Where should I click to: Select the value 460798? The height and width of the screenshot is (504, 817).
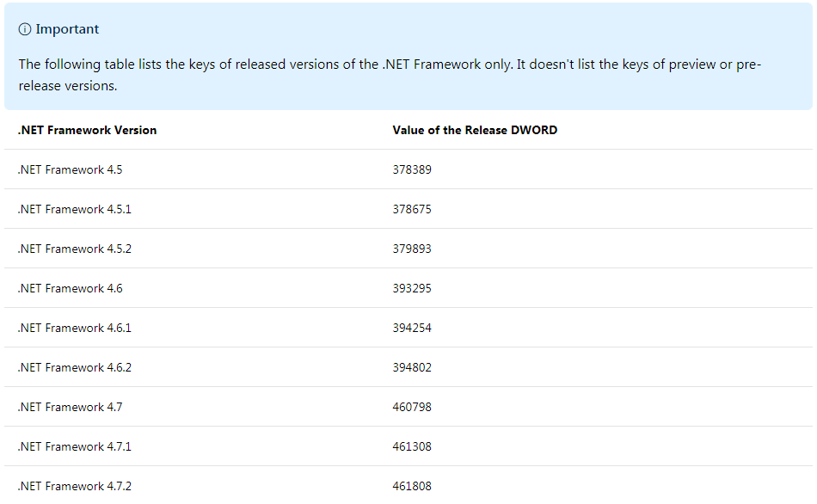412,408
